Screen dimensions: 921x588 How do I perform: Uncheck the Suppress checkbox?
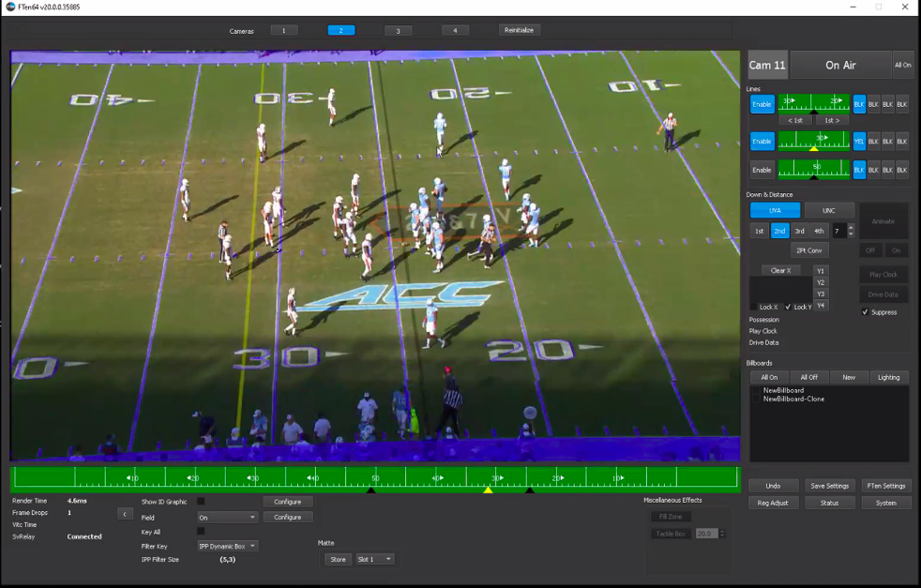[x=865, y=312]
